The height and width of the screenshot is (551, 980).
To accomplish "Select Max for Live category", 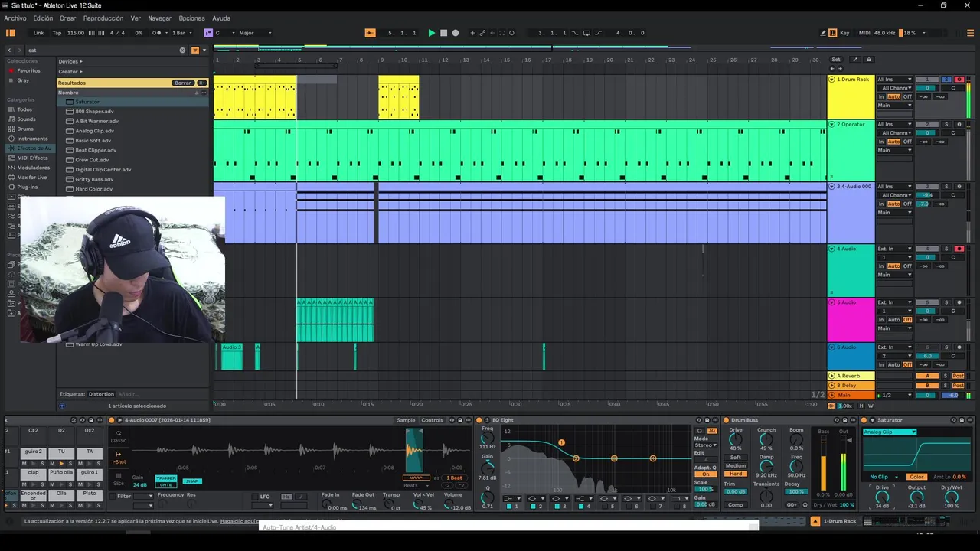I will pyautogui.click(x=31, y=177).
